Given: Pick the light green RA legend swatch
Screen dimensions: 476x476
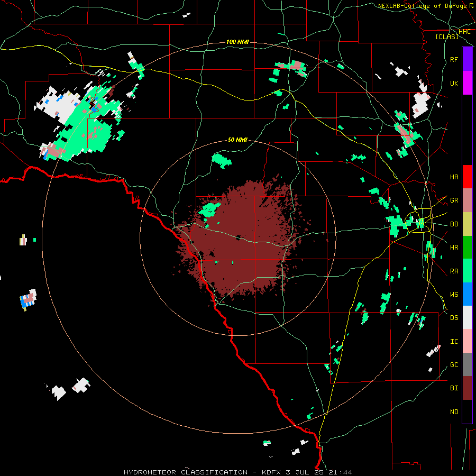Looking at the screenshot, I should [x=467, y=271].
